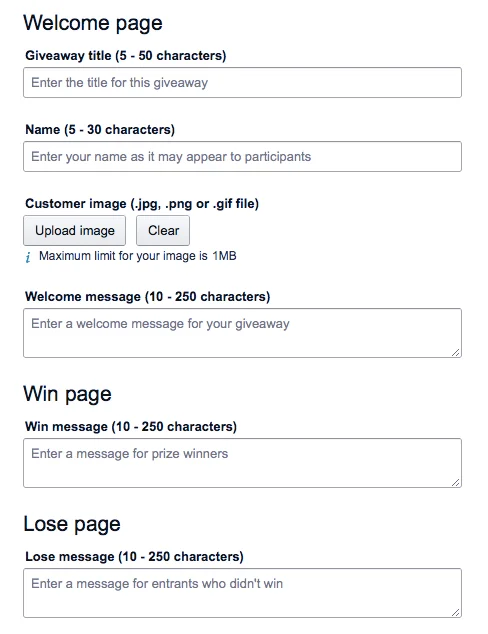Click the Welcome message label
Screen dimensions: 488x634
point(148,296)
